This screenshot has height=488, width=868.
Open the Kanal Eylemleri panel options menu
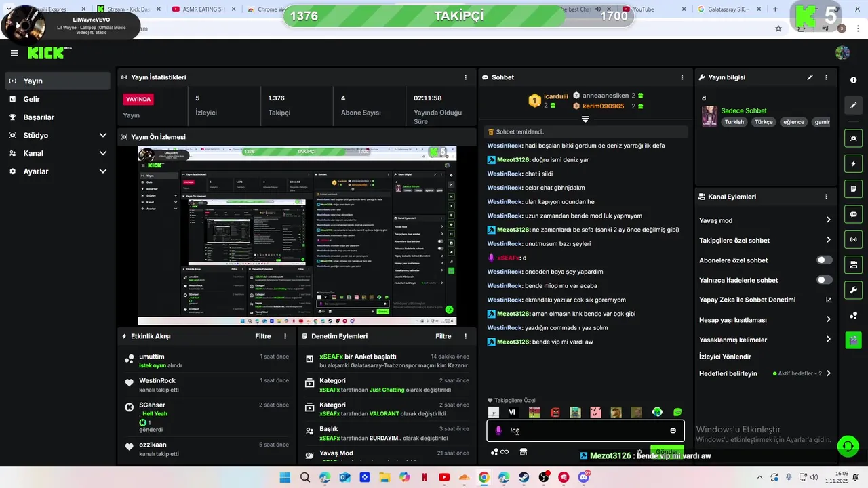coord(826,197)
